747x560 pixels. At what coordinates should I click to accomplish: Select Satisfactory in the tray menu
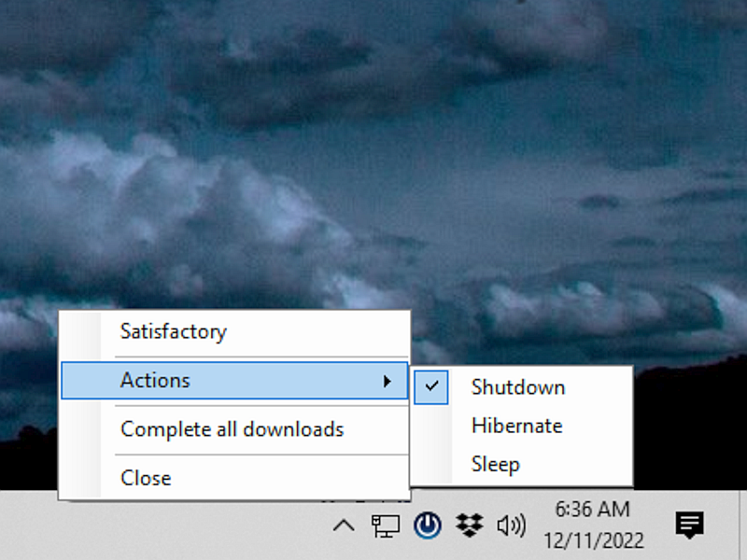[x=234, y=331]
